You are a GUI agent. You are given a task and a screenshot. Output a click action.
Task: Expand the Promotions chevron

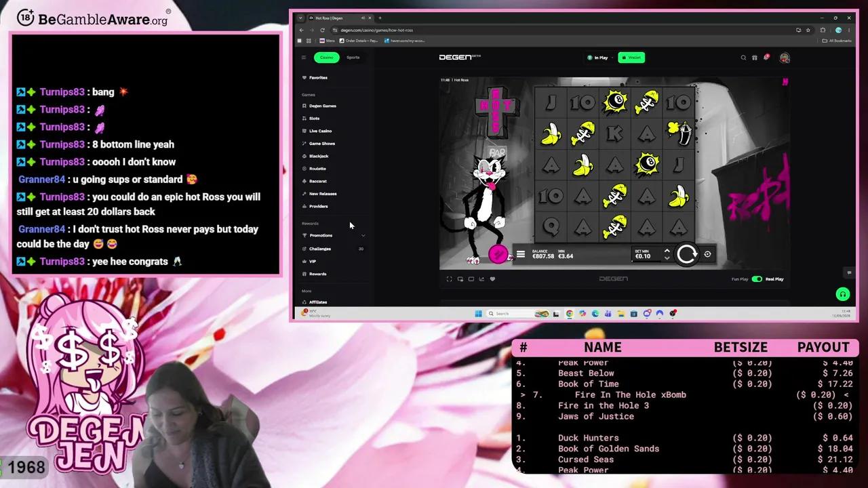coord(363,235)
